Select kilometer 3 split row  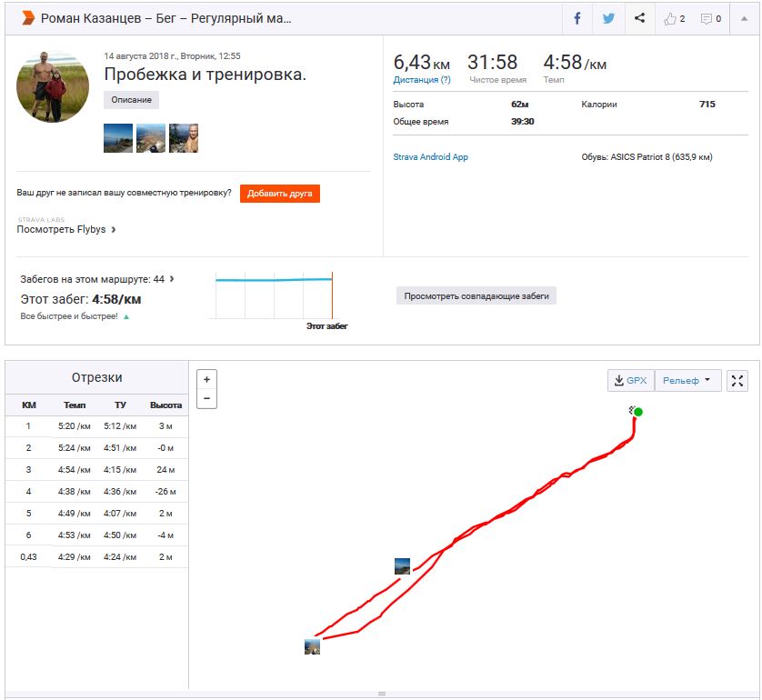click(x=96, y=469)
